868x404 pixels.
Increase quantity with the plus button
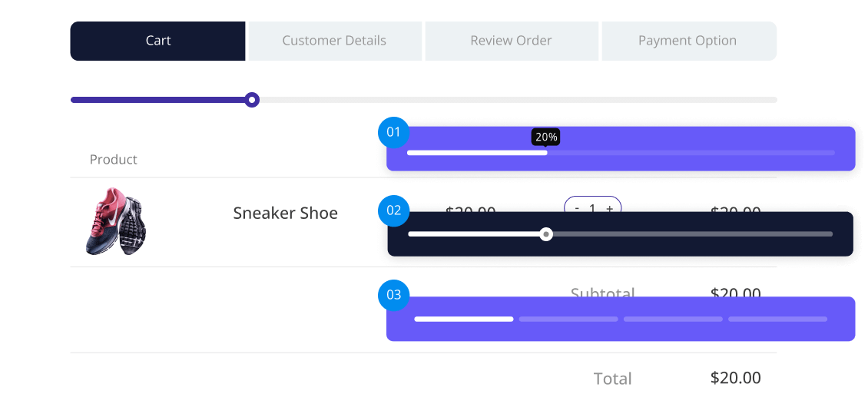[609, 207]
